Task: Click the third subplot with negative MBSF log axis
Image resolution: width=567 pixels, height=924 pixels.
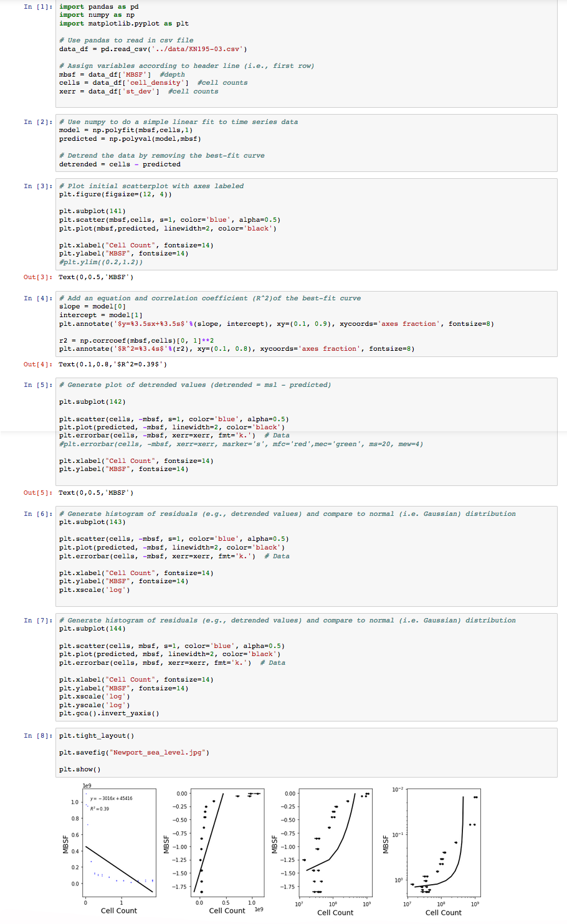Action: point(335,842)
